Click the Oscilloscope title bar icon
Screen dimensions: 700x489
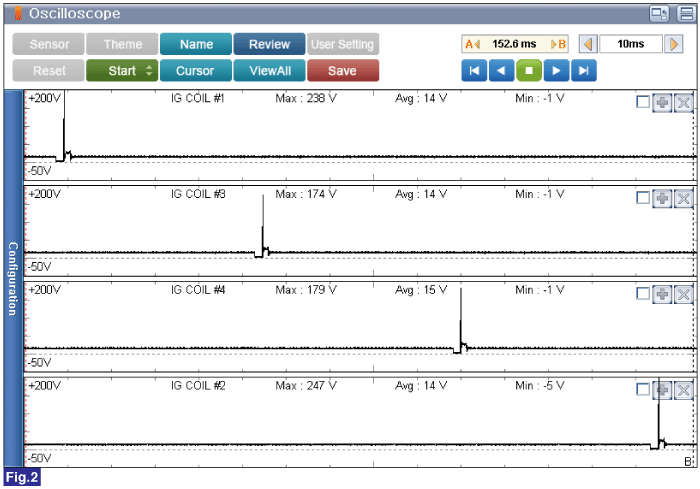18,13
